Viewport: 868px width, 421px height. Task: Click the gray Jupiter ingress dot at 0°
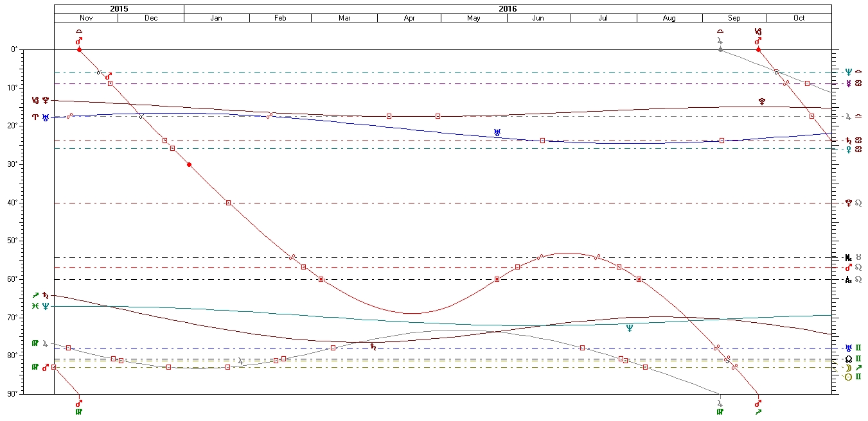pos(720,49)
